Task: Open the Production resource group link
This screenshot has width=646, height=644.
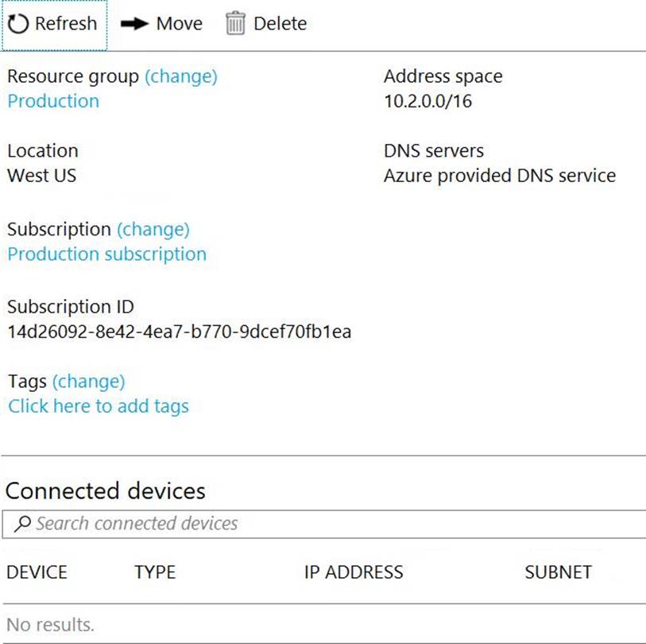Action: click(53, 101)
